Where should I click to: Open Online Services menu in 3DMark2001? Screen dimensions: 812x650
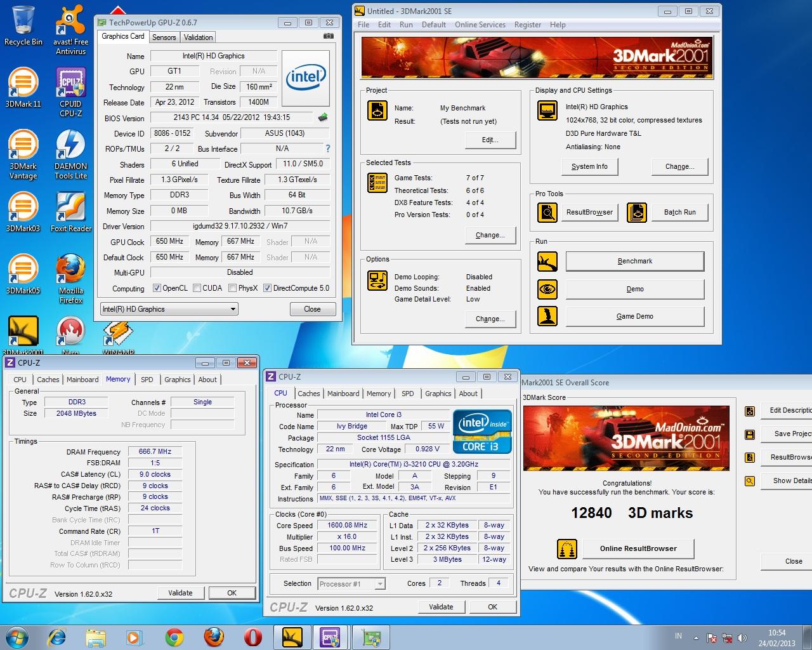click(480, 25)
